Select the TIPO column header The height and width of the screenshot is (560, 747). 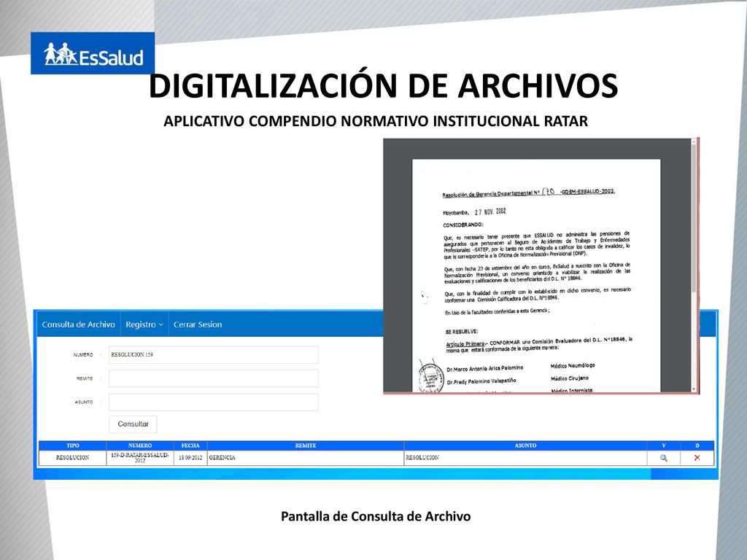[72, 446]
